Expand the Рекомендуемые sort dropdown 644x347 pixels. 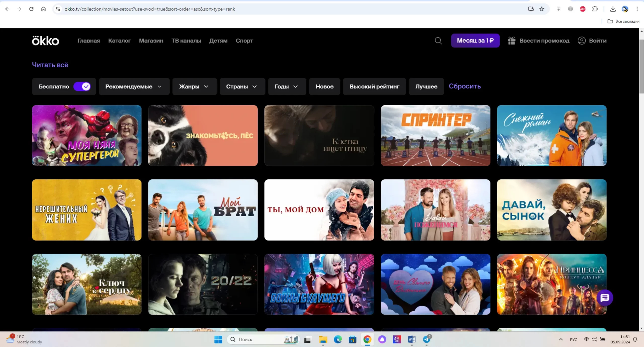[134, 86]
